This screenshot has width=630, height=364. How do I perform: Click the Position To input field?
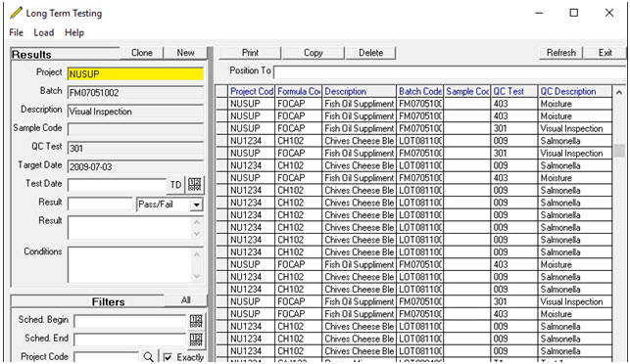click(x=450, y=72)
